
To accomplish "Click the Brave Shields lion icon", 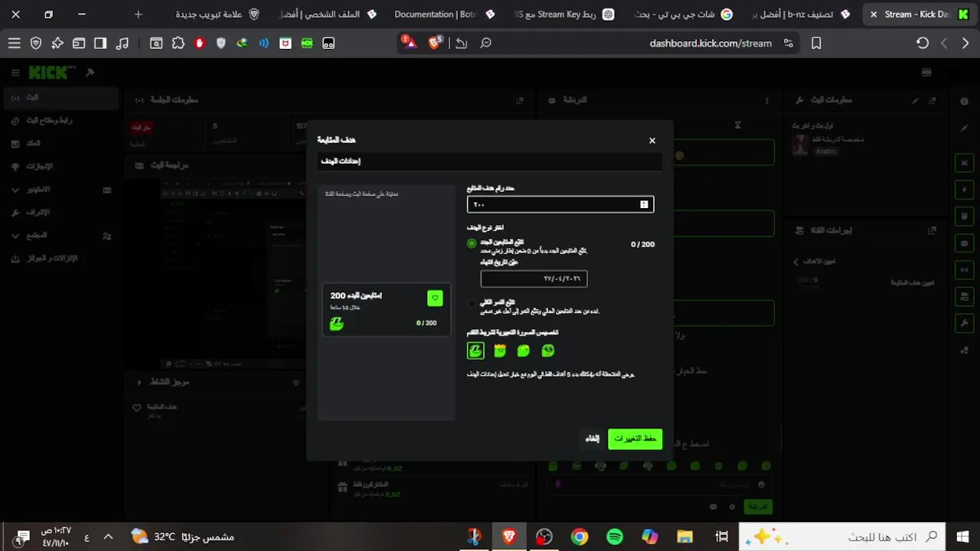I will point(435,43).
